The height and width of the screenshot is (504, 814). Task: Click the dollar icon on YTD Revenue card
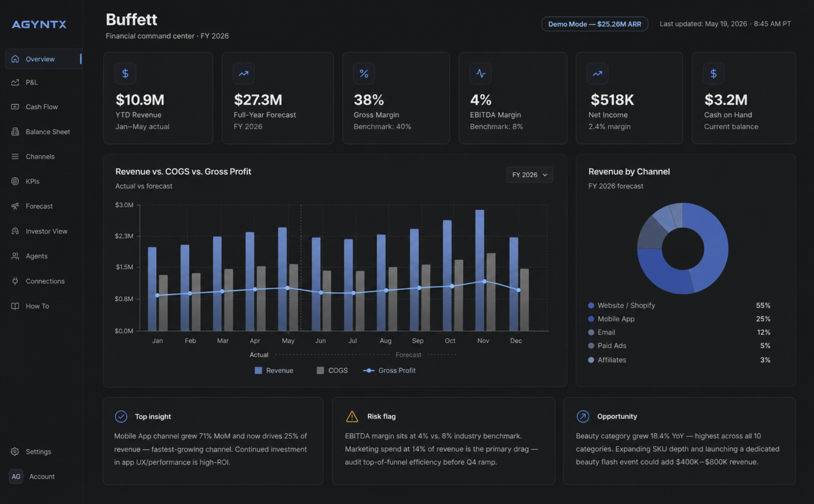(x=125, y=74)
